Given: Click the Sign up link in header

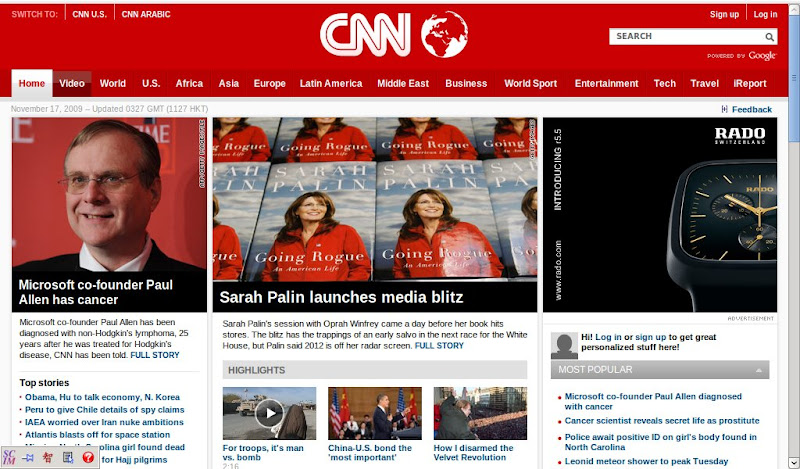Looking at the screenshot, I should (x=724, y=14).
